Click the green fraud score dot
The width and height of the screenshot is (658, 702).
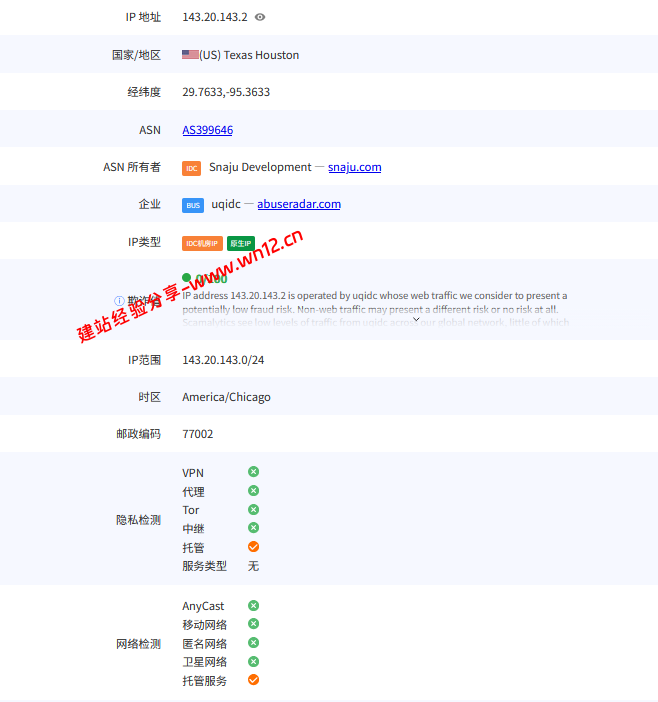tap(187, 278)
